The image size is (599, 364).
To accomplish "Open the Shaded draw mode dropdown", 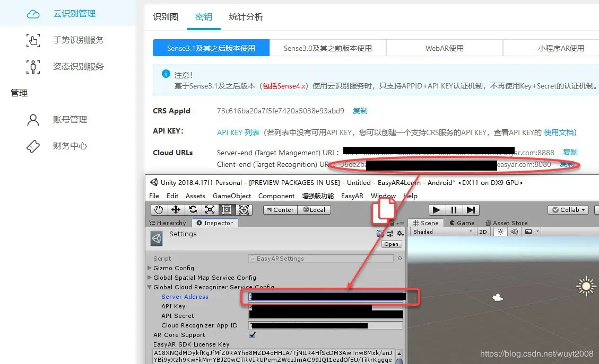I will click(x=443, y=232).
